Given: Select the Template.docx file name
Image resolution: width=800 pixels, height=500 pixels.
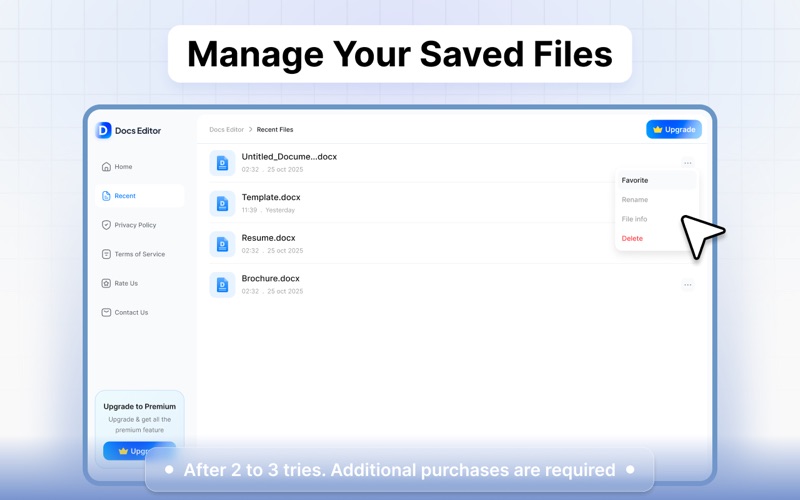Looking at the screenshot, I should point(271,197).
